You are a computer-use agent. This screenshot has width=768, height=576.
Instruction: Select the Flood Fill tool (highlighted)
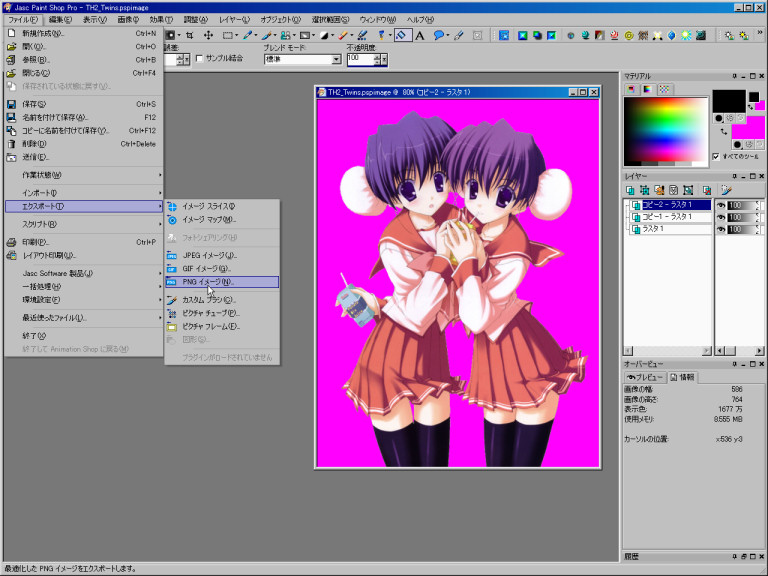(403, 35)
